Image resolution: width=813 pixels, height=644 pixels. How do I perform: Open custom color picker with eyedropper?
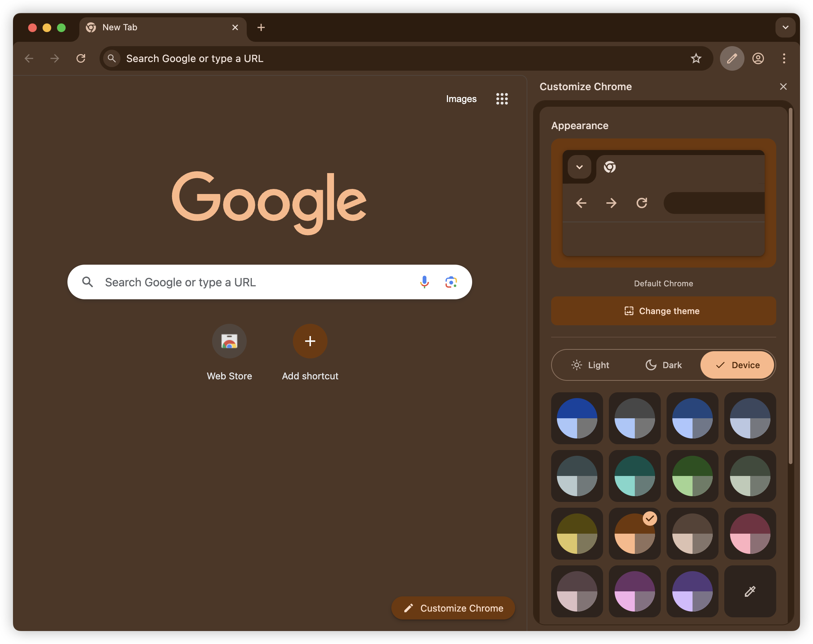[x=750, y=591]
